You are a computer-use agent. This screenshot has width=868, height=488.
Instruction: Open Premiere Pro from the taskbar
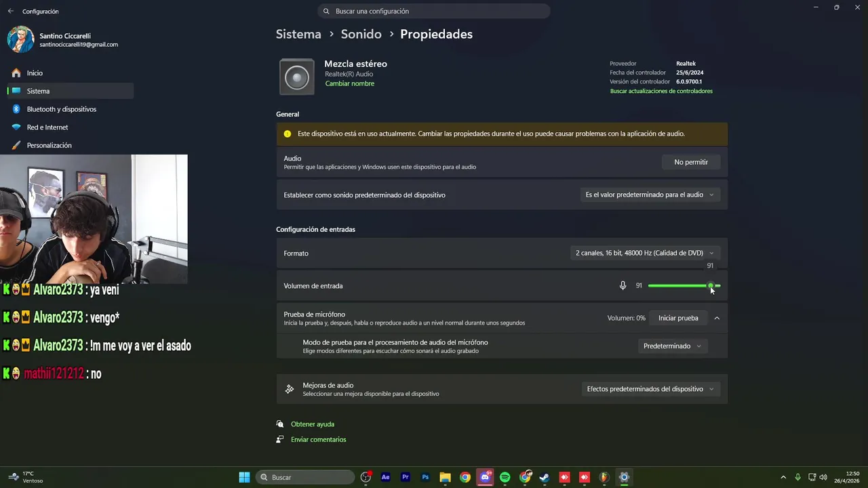click(x=406, y=477)
